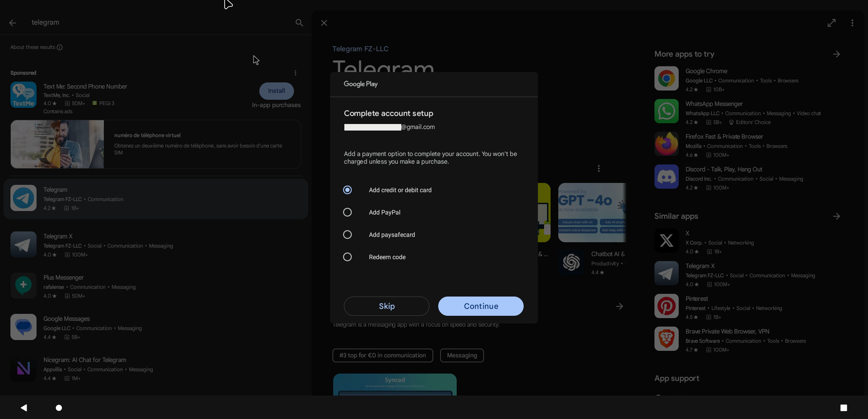Click the expand fullscreen arrows icon

(831, 23)
